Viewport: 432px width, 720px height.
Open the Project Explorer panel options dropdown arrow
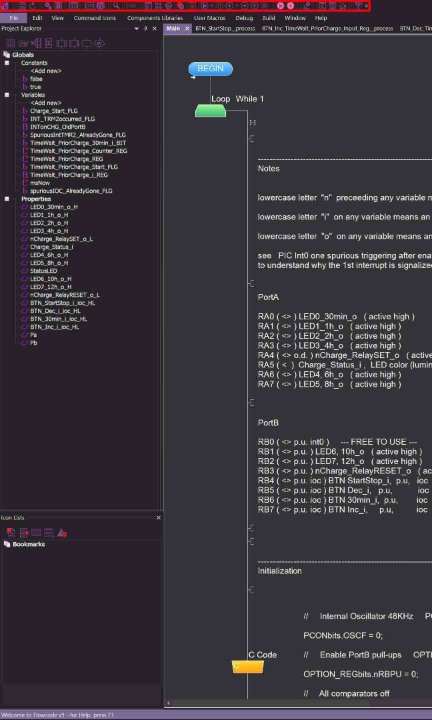(x=136, y=28)
